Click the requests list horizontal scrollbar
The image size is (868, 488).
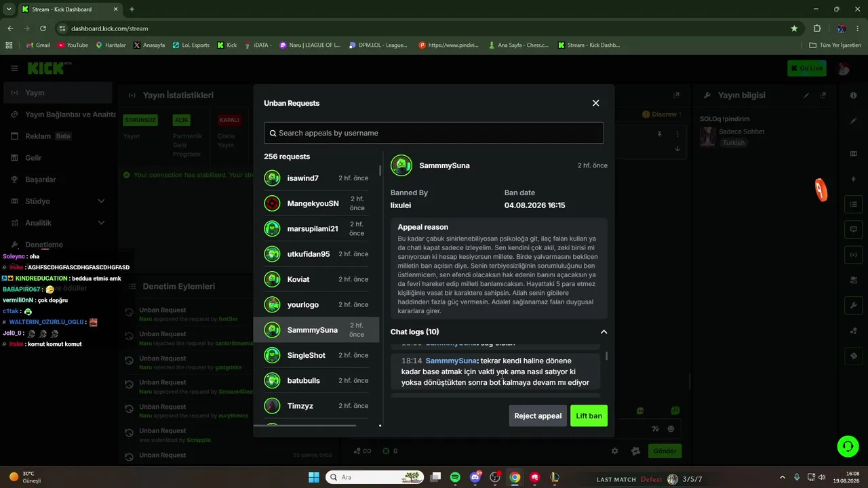[304, 426]
